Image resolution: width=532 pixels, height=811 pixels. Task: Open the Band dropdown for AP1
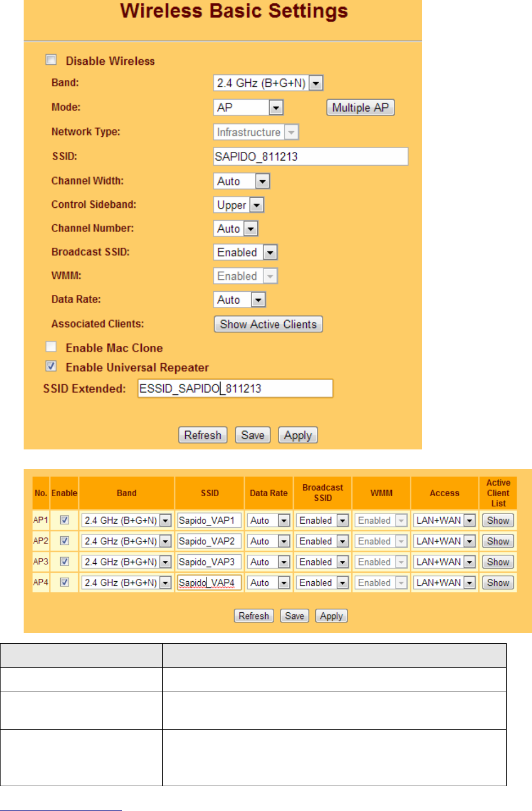[x=127, y=520]
